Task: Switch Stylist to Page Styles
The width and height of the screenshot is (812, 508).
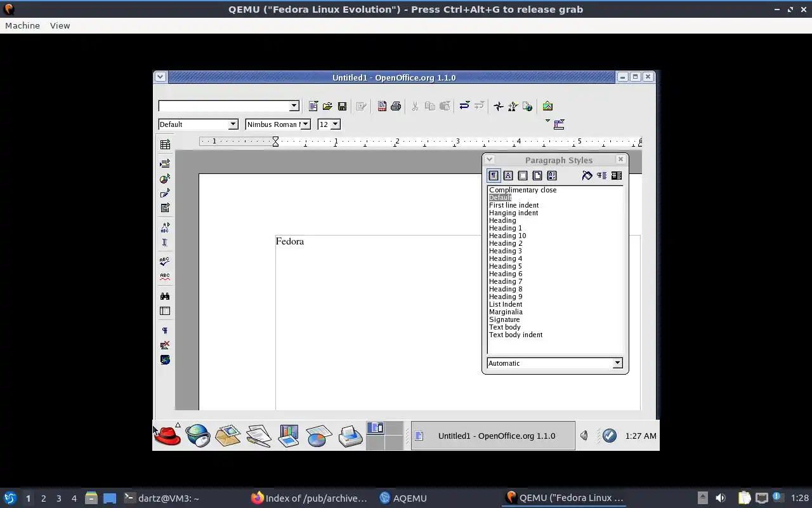Action: [x=537, y=176]
